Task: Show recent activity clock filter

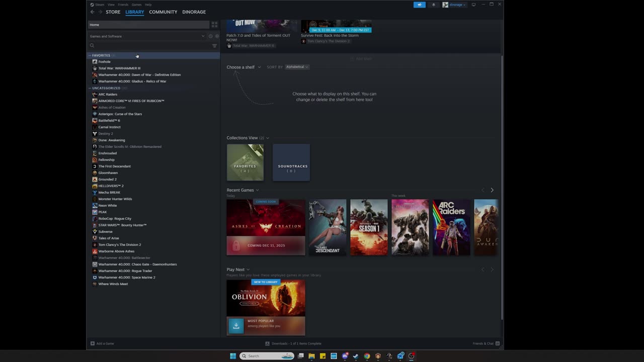Action: 210,36
